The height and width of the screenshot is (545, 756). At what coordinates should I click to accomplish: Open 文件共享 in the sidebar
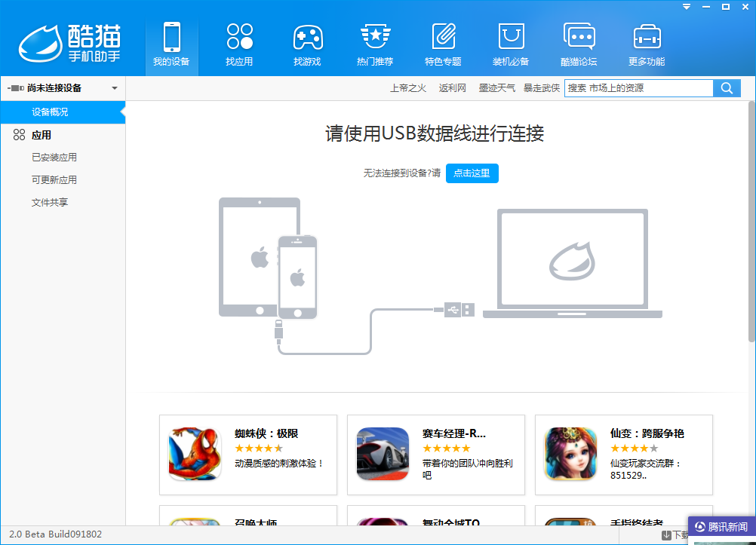[x=50, y=203]
